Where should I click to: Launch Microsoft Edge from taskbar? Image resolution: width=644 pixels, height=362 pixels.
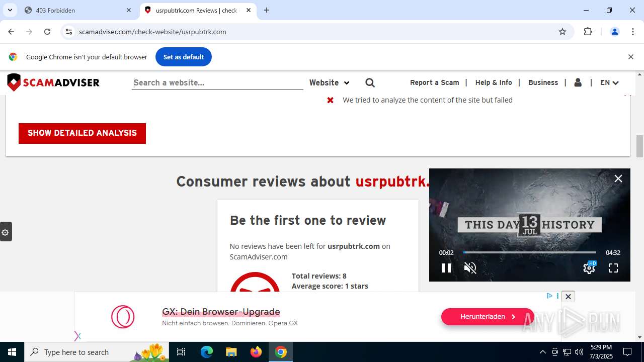207,352
